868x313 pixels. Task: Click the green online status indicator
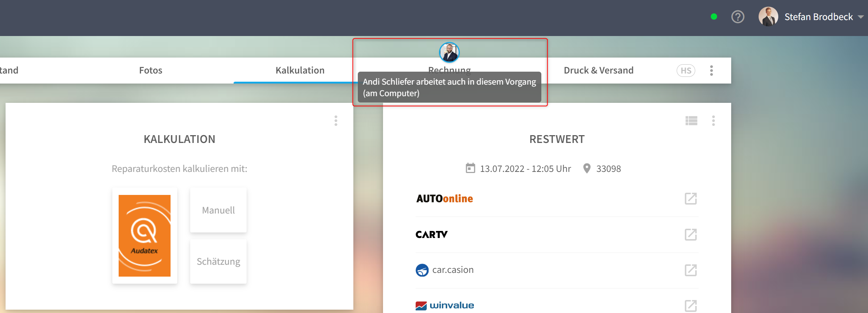coord(714,17)
